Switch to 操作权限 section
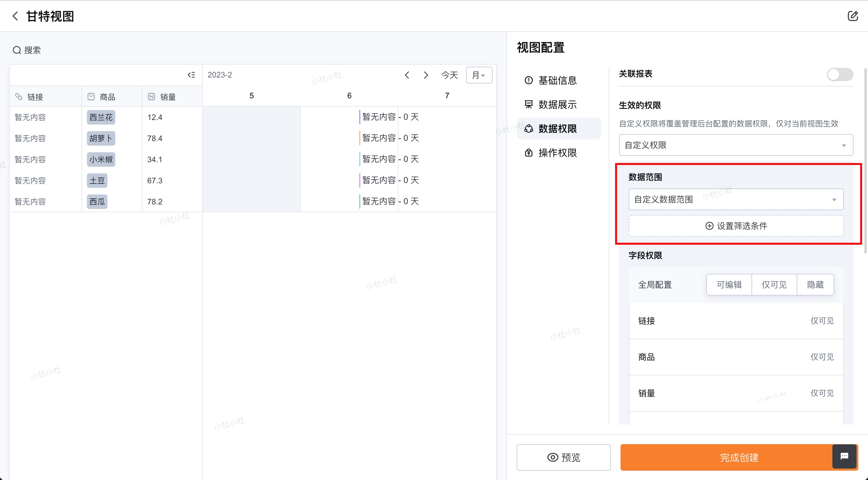868x480 pixels. tap(559, 153)
